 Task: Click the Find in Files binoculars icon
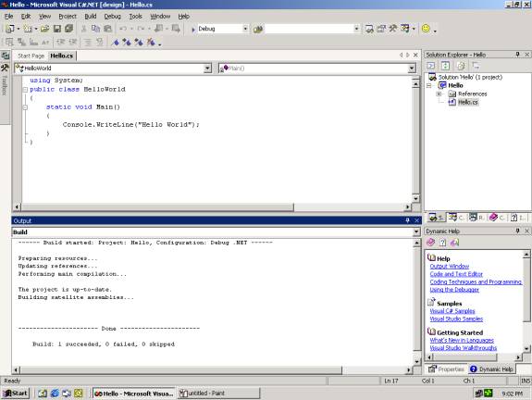pyautogui.click(x=258, y=30)
